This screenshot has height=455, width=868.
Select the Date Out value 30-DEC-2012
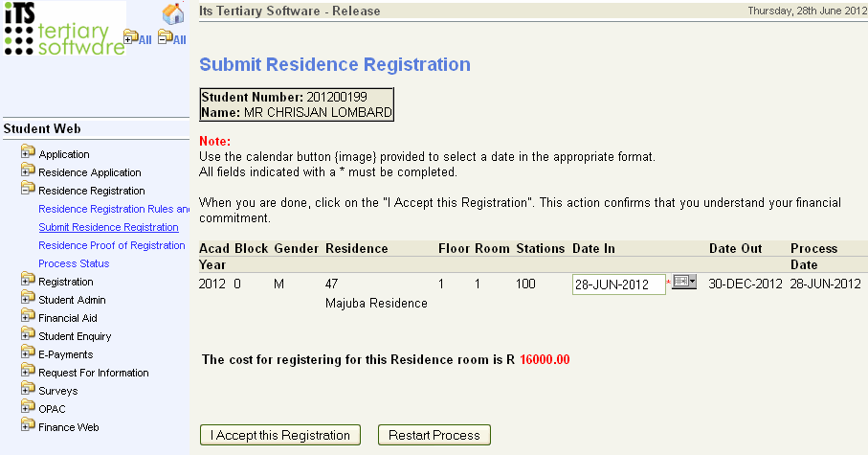746,284
